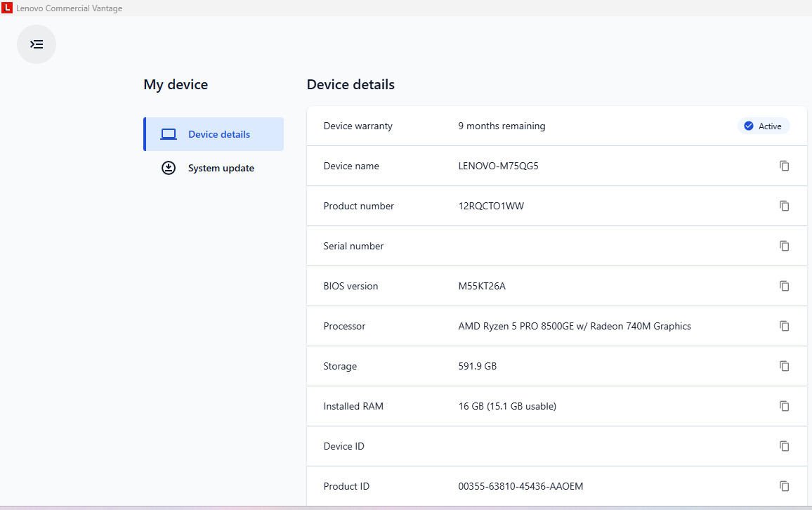Viewport: 812px width, 510px height.
Task: Copy the Device name value
Action: click(x=784, y=166)
